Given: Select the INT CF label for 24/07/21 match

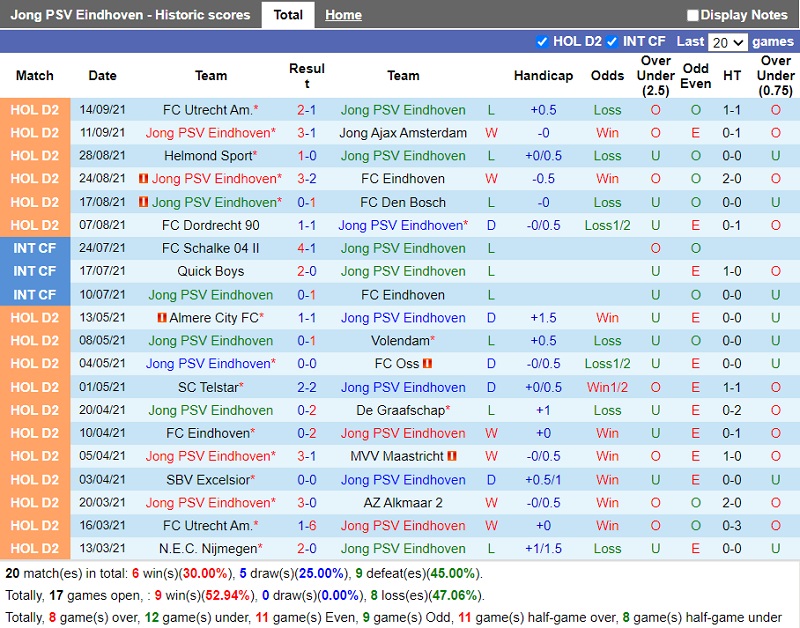Looking at the screenshot, I should tap(35, 248).
